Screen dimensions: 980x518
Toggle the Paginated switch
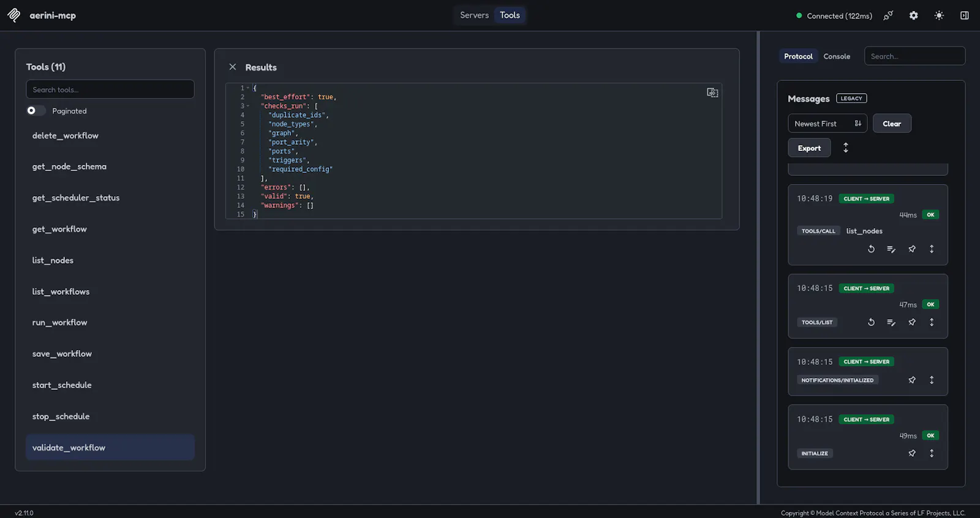click(x=36, y=110)
